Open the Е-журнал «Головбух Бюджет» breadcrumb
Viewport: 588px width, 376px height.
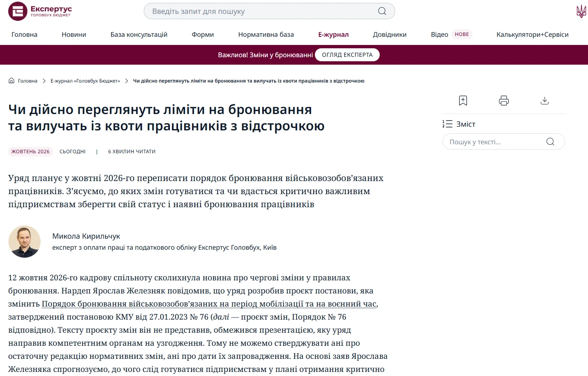pyautogui.click(x=85, y=81)
